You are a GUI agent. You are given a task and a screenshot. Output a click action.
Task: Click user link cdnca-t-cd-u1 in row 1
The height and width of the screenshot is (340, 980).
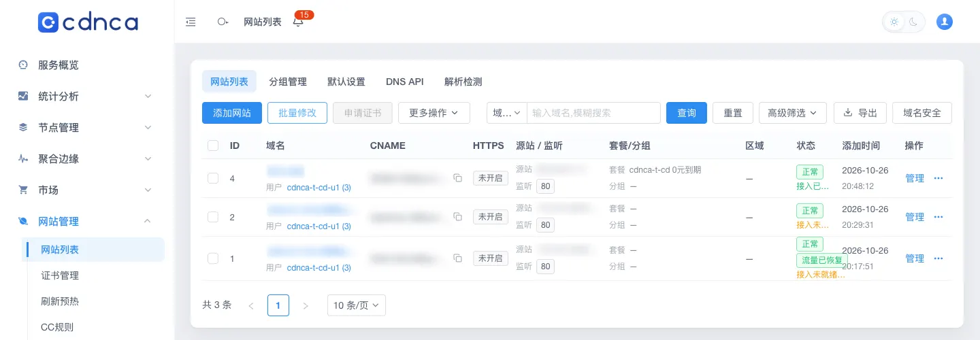(319, 268)
